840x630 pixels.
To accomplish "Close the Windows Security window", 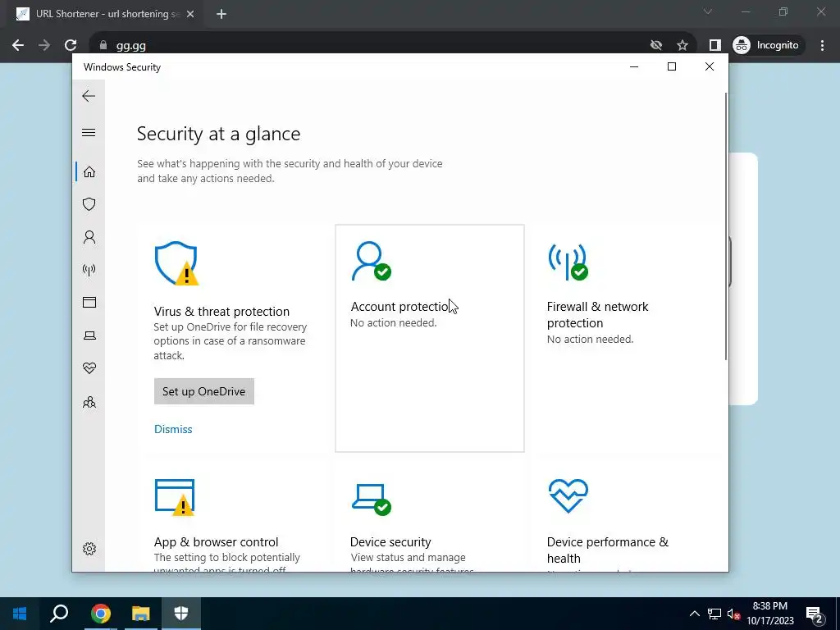I will (710, 66).
